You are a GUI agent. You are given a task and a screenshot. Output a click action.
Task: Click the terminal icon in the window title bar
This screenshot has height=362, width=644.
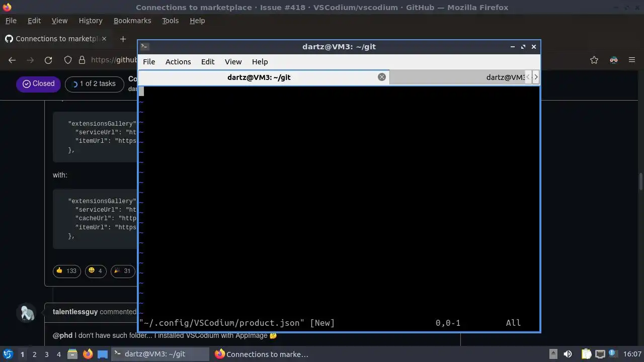pyautogui.click(x=144, y=47)
